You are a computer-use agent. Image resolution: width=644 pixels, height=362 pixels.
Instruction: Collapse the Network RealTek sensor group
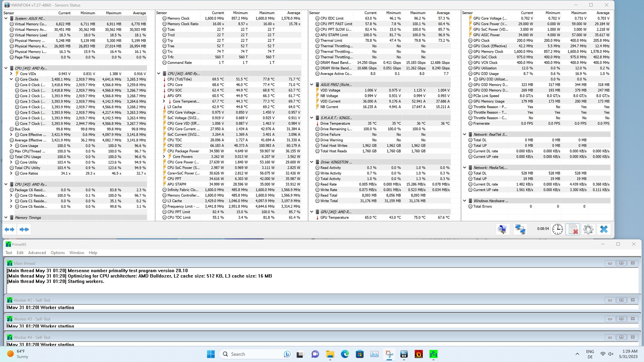click(465, 134)
